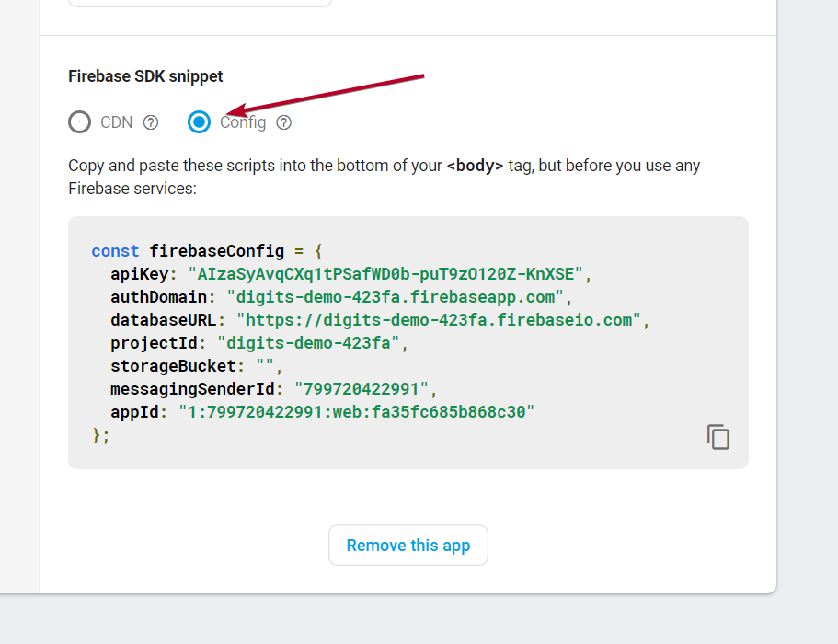Open help icon next to Config

tap(284, 122)
